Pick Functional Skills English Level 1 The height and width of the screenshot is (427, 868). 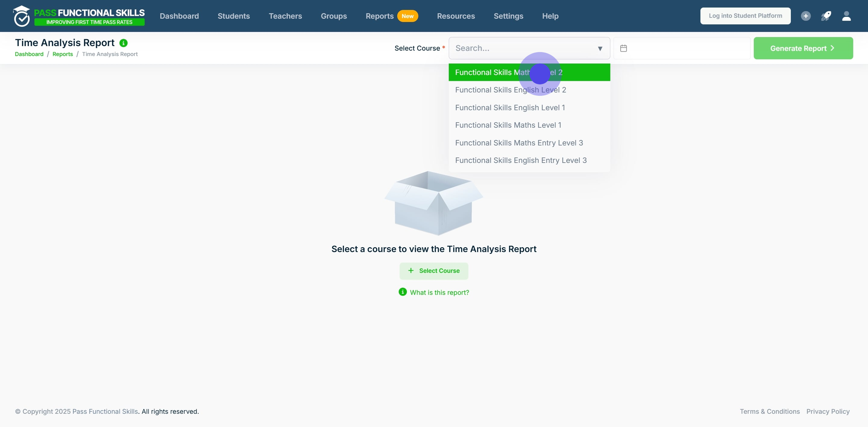click(x=509, y=108)
